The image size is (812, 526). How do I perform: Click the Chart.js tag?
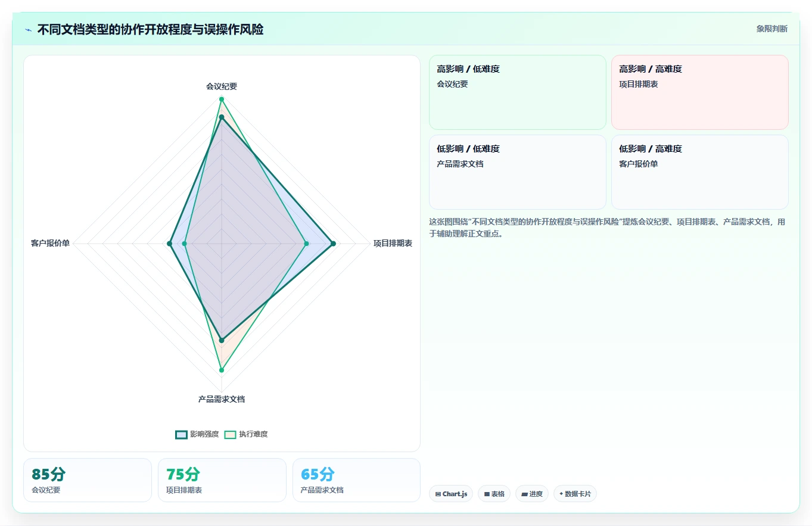pos(451,494)
